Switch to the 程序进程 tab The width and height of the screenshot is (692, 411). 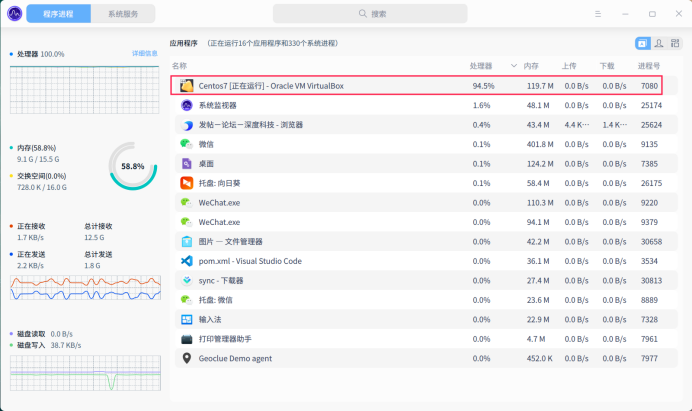(x=59, y=14)
